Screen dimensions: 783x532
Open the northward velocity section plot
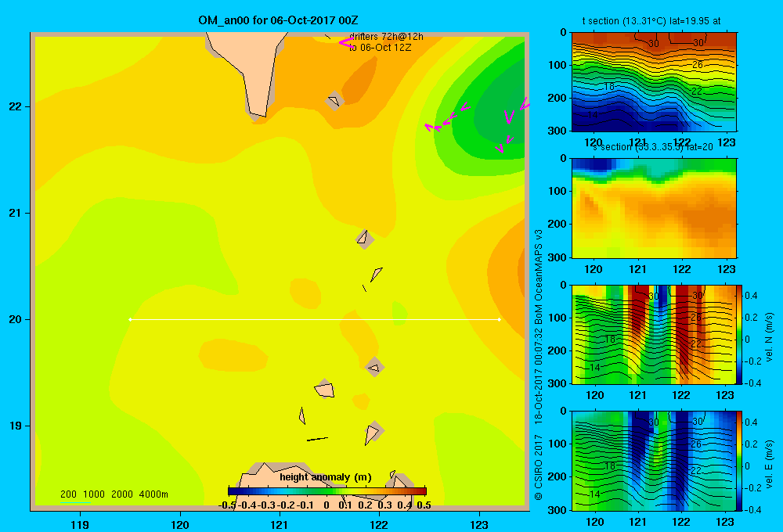(654, 334)
